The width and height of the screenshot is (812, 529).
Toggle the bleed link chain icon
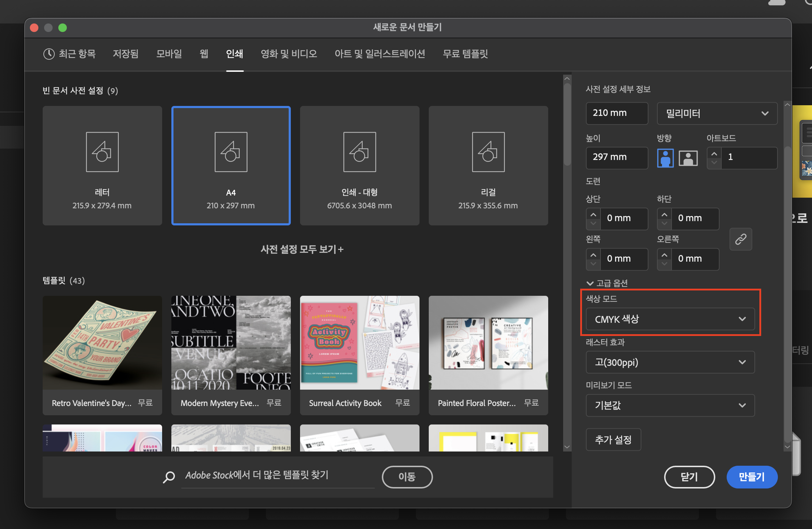coord(741,239)
